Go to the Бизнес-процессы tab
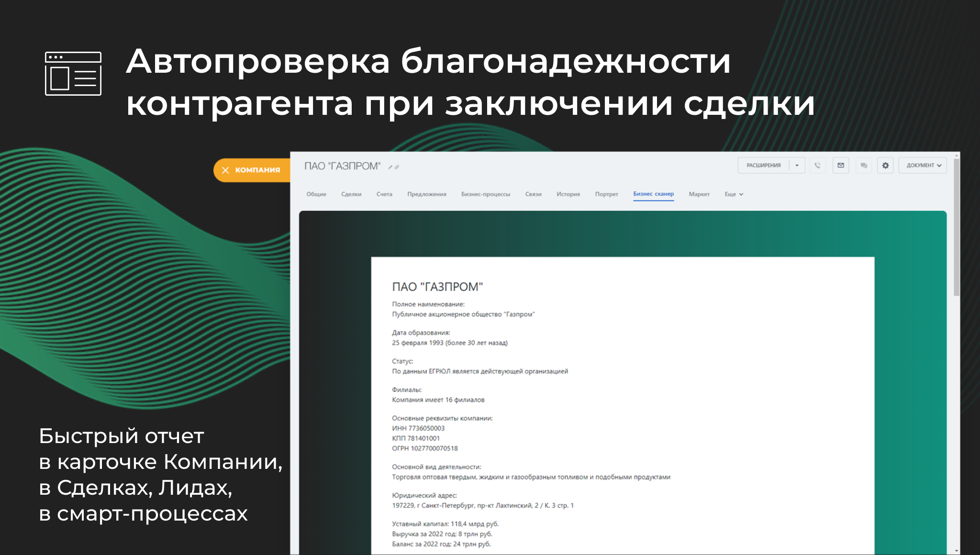The image size is (980, 555). 486,194
